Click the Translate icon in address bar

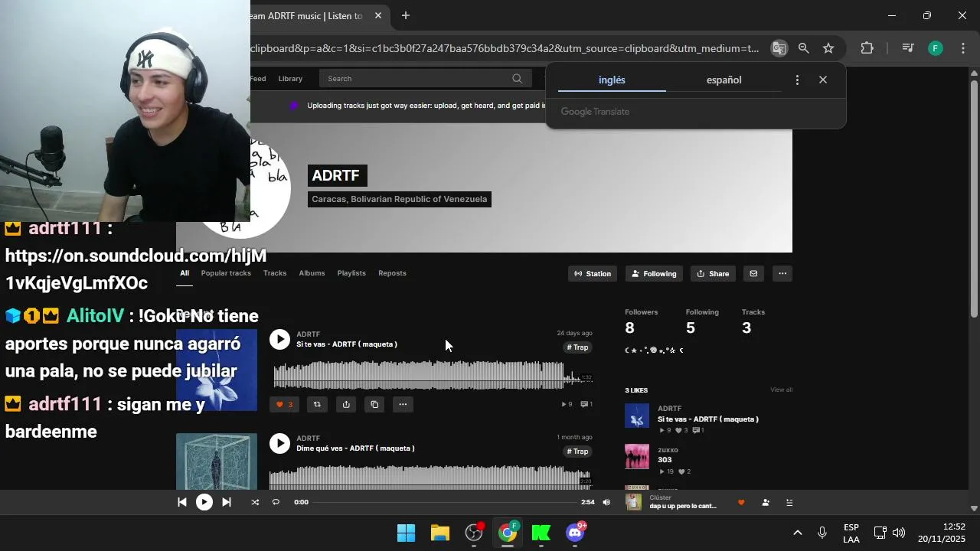[x=779, y=48]
